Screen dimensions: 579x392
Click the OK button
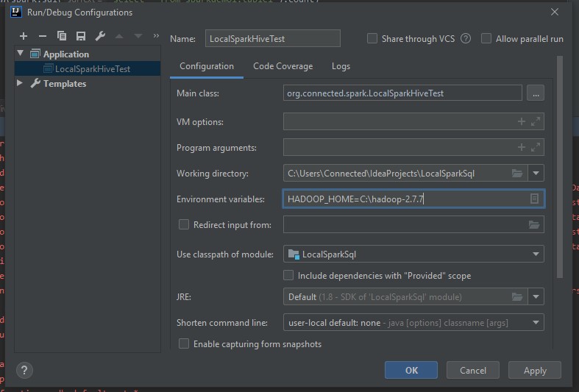coord(411,371)
